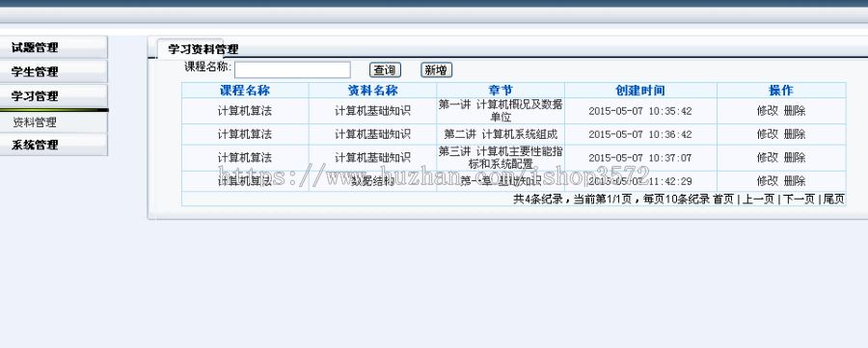
Task: Go to 首页 first page link
Action: coord(723,200)
